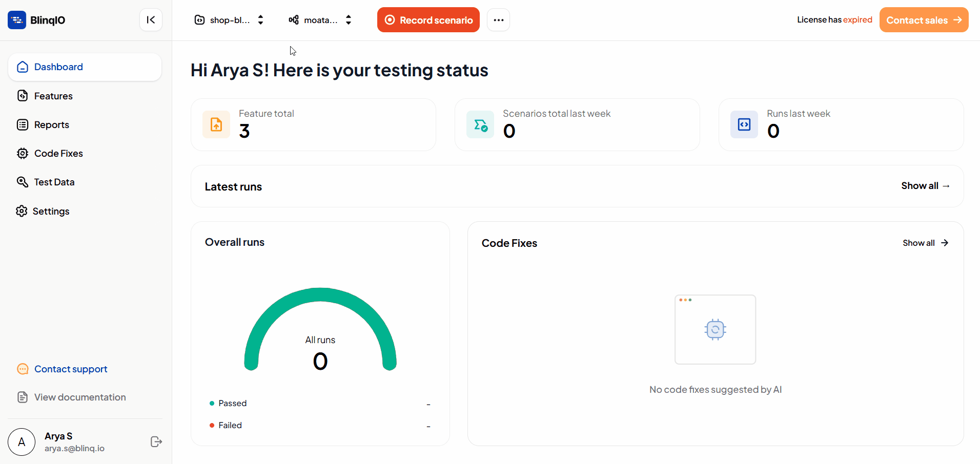Screen dimensions: 980x464
Task: Click the License has expired notice
Action: [834, 20]
